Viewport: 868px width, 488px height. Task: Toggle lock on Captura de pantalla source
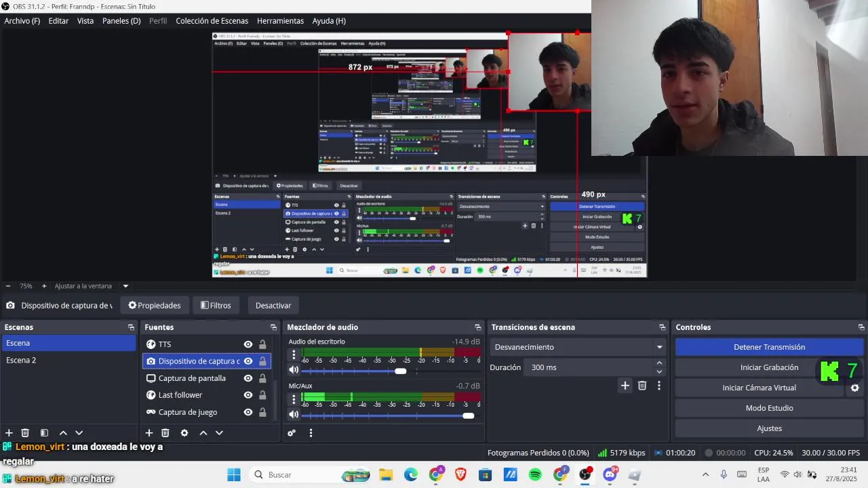pos(262,378)
